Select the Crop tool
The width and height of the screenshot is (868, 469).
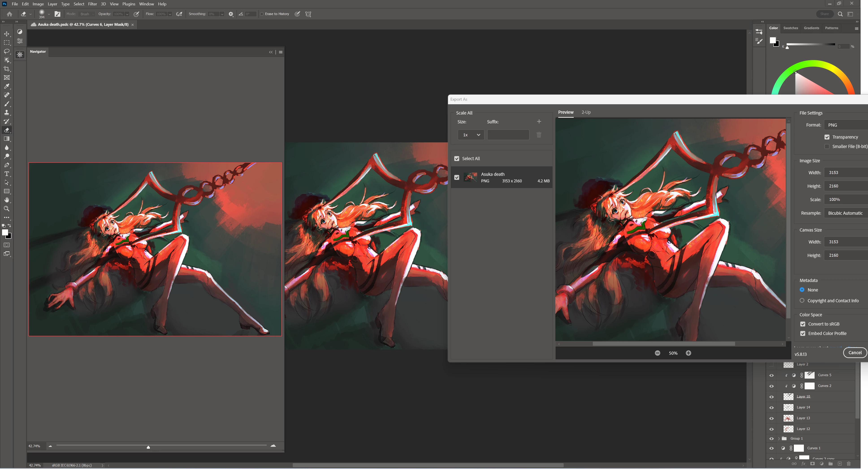click(x=7, y=69)
